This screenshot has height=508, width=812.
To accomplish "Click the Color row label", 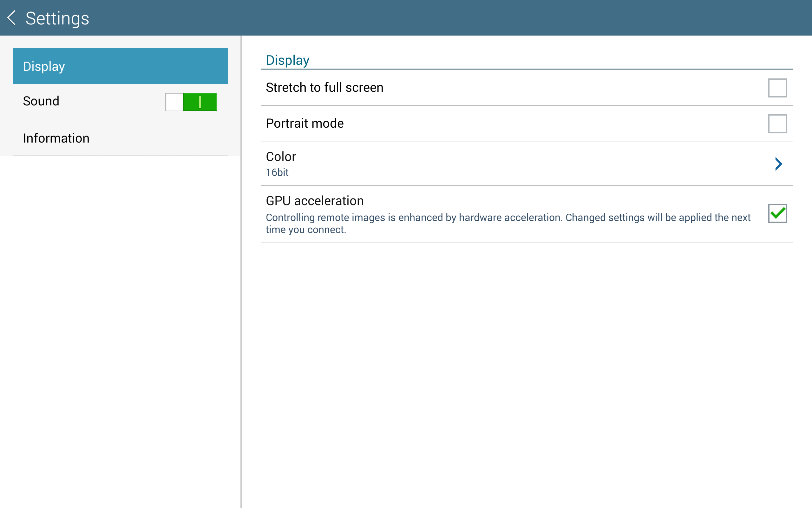I will pyautogui.click(x=281, y=157).
